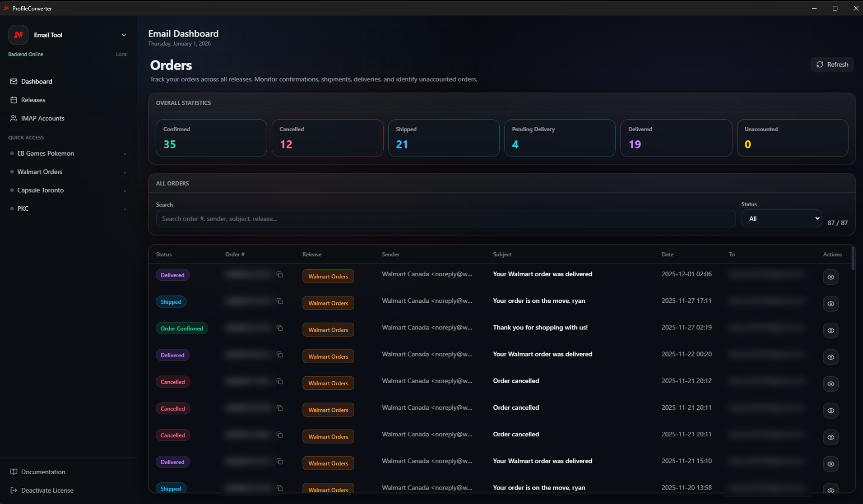Click the ProfileConverter logo in the title bar
863x504 pixels.
[6, 8]
